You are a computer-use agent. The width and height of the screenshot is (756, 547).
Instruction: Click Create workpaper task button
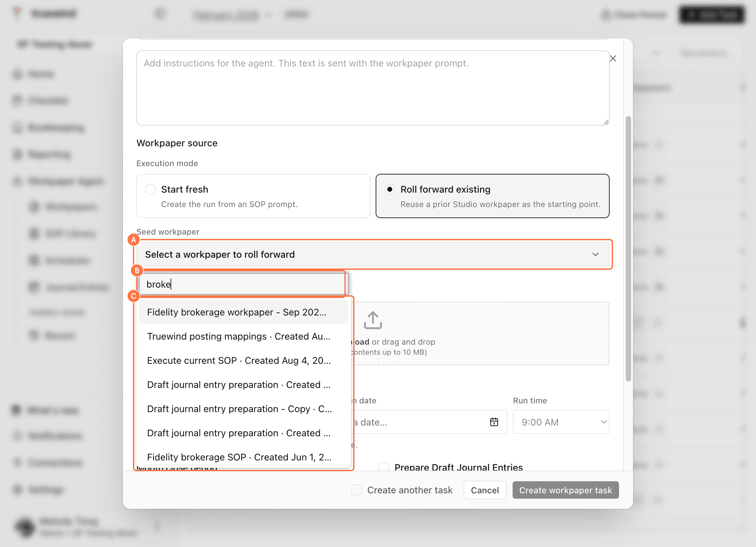pos(565,490)
